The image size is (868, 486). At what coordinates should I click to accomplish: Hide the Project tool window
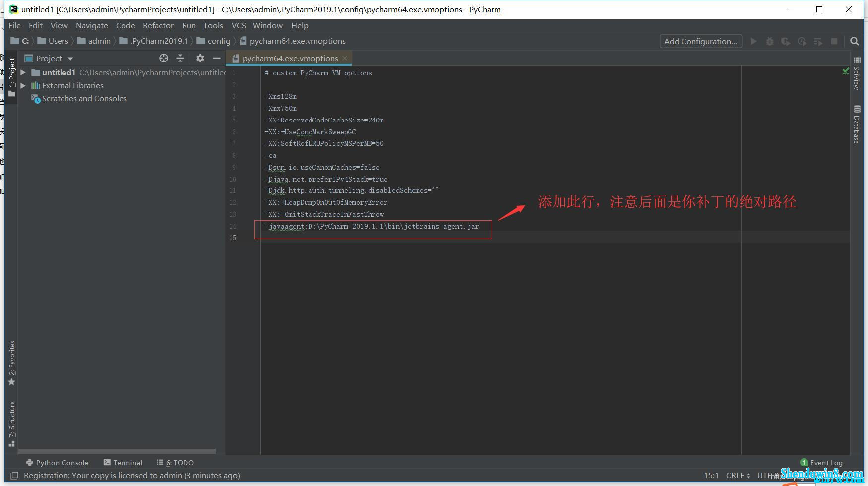(216, 58)
